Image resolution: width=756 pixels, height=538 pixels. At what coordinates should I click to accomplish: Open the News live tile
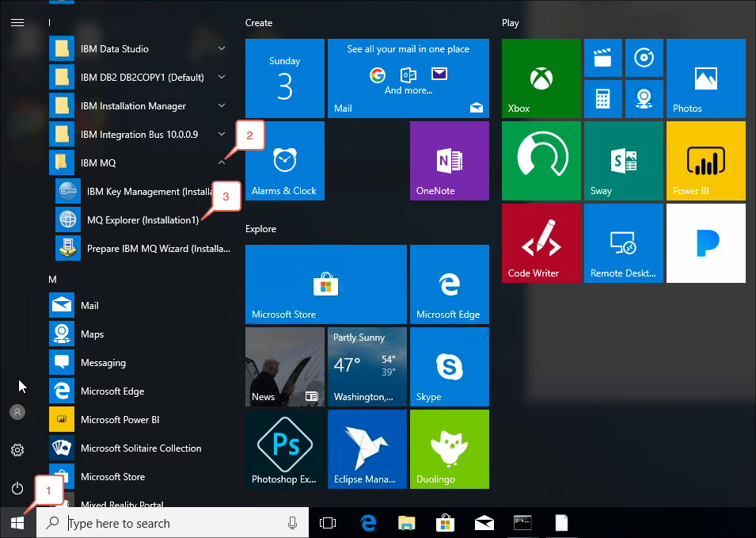pyautogui.click(x=284, y=367)
